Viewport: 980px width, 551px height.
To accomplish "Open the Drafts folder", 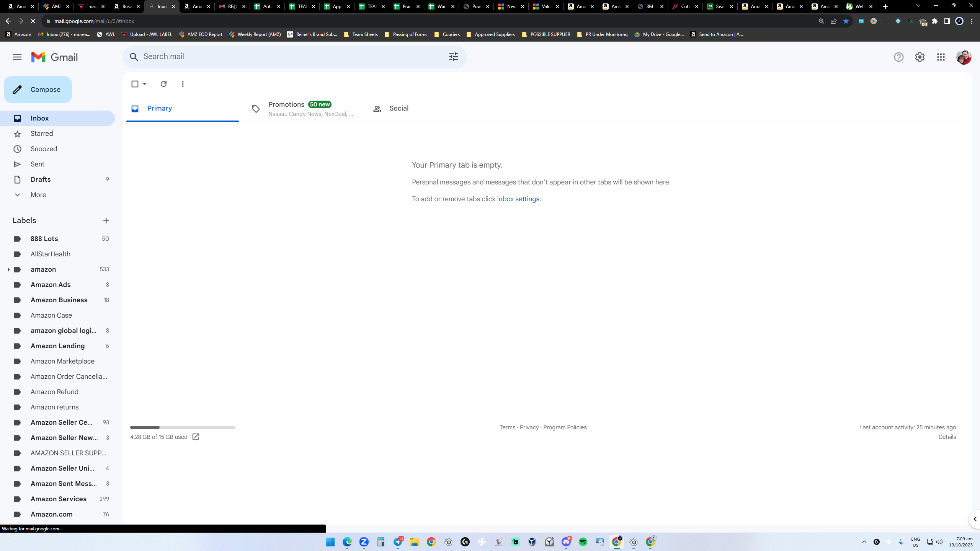I will coord(57,179).
